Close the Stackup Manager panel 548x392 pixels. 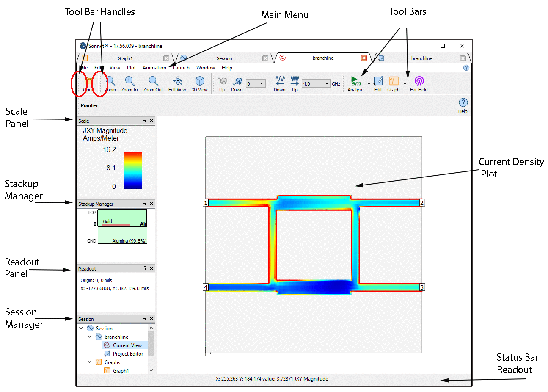[x=151, y=204]
